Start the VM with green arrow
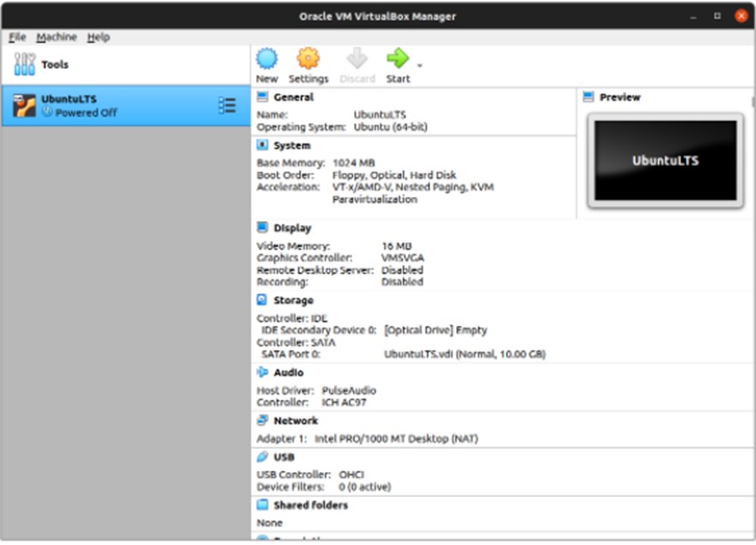Screen dimensions: 756x545 point(398,58)
